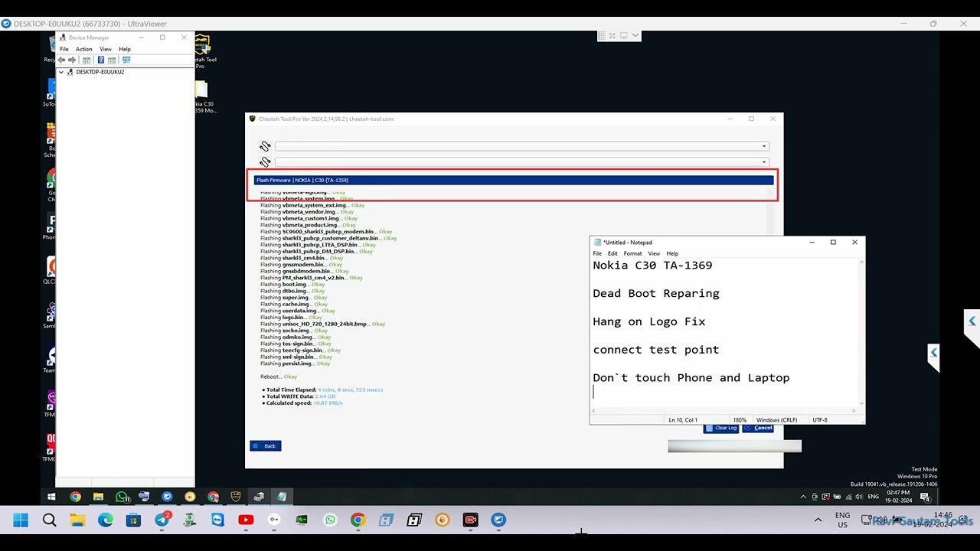Show hidden icons chevron on host taskbar
This screenshot has width=980, height=551.
[818, 520]
